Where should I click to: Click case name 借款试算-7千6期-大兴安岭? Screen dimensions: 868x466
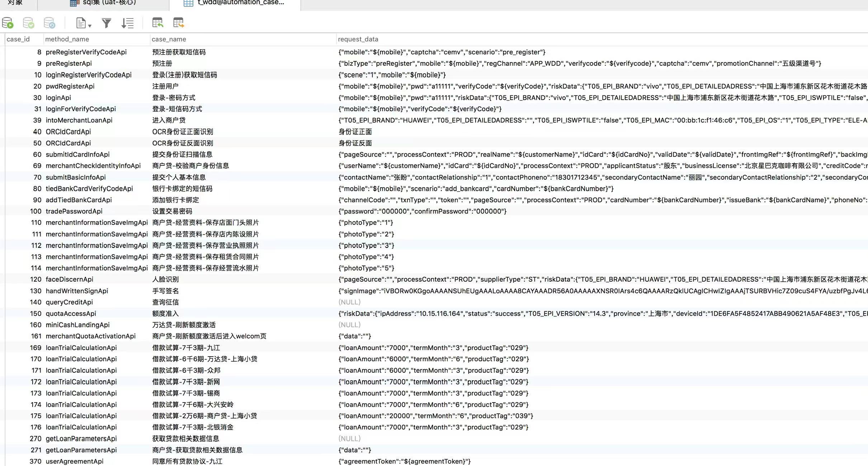click(193, 405)
